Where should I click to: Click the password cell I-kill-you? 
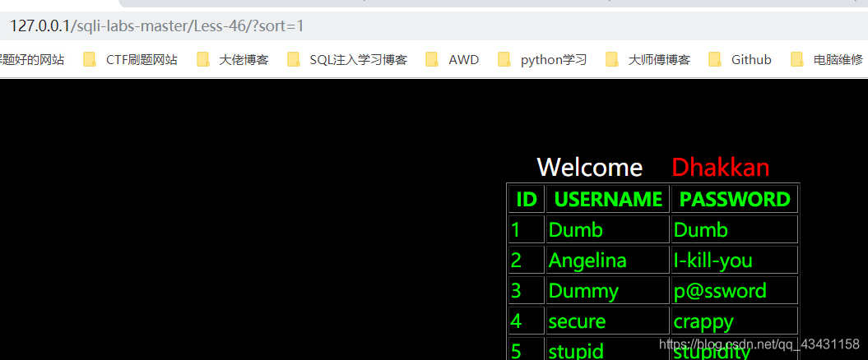click(x=735, y=260)
